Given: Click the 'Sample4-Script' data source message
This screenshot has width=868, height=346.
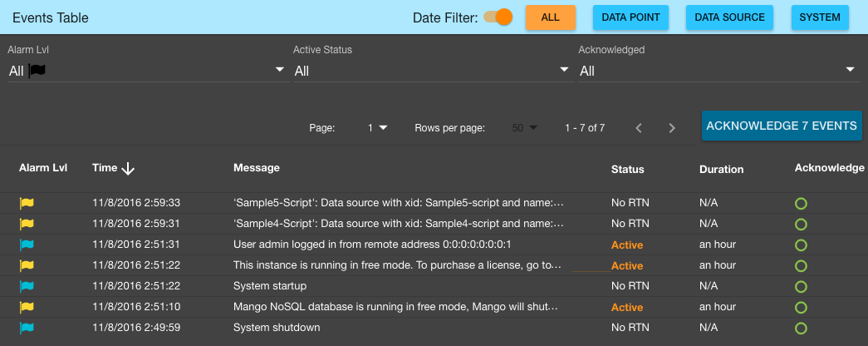Looking at the screenshot, I should pyautogui.click(x=399, y=224).
